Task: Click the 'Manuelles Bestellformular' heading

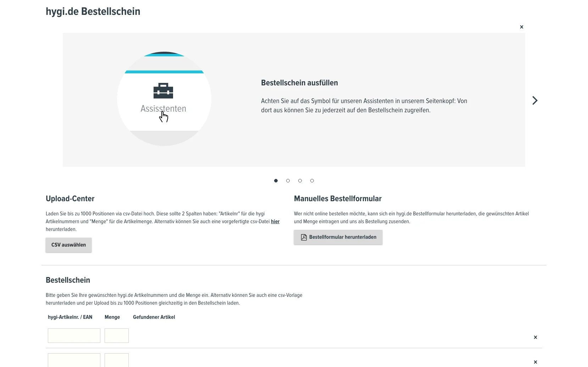Action: coord(338,199)
